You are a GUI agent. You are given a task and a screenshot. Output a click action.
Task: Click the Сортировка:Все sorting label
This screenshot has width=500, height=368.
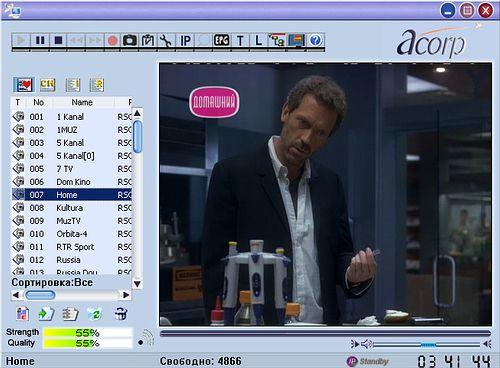tap(52, 282)
